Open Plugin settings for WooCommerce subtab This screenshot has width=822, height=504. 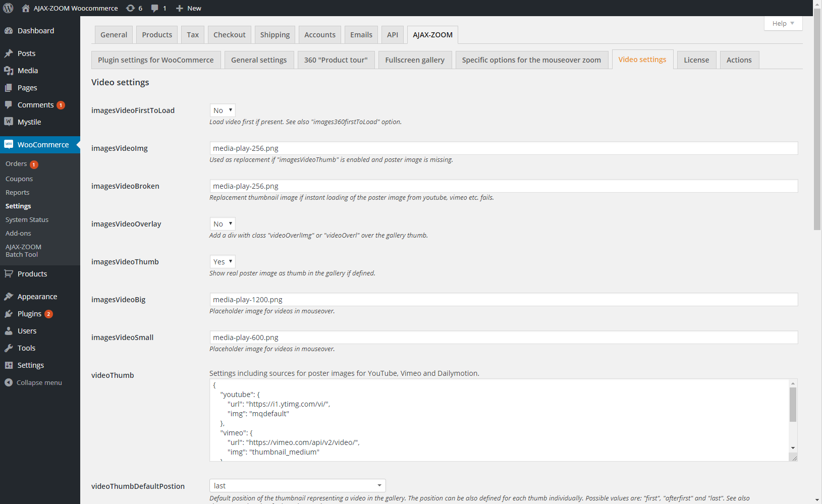[156, 60]
